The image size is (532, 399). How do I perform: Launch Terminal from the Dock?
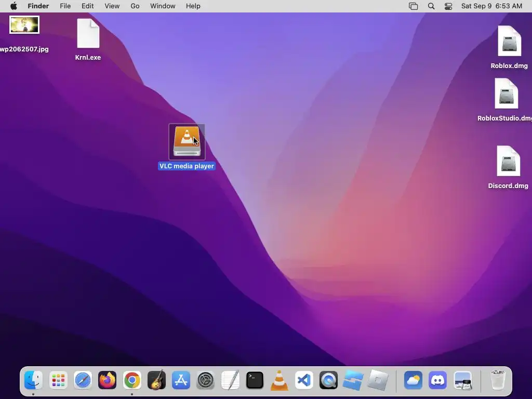pyautogui.click(x=255, y=380)
